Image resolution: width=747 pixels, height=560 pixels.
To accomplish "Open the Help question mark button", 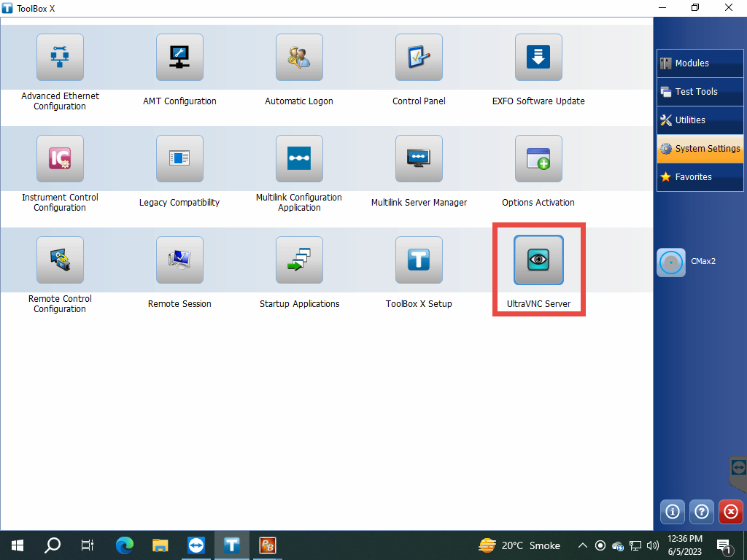I will (x=701, y=511).
